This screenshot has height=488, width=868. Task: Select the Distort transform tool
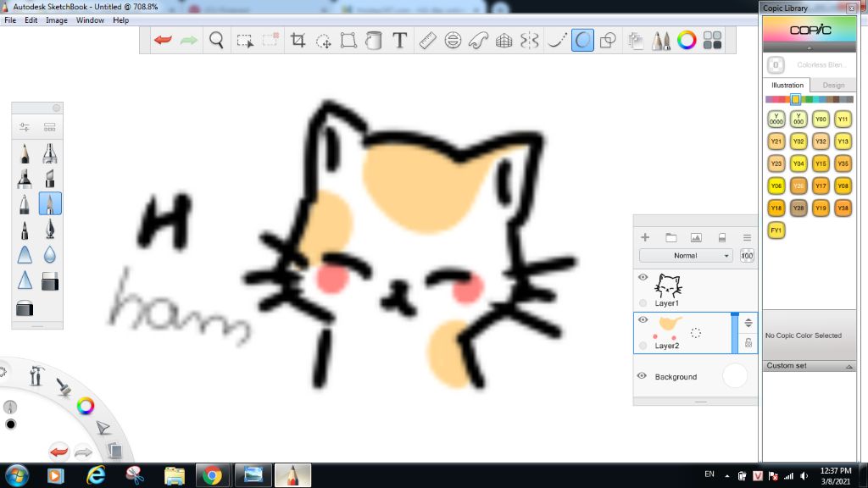348,41
